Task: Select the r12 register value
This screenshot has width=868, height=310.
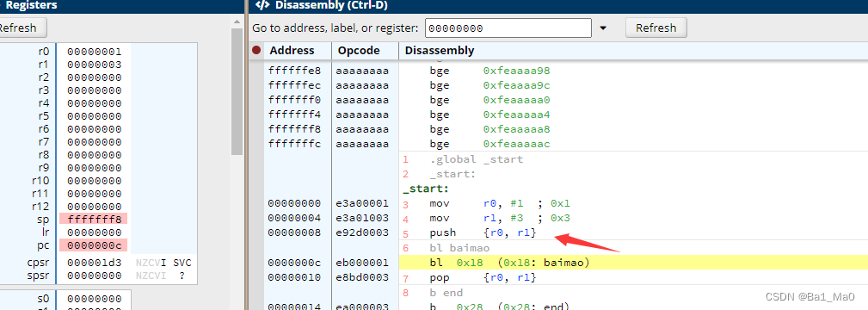Action: point(94,207)
